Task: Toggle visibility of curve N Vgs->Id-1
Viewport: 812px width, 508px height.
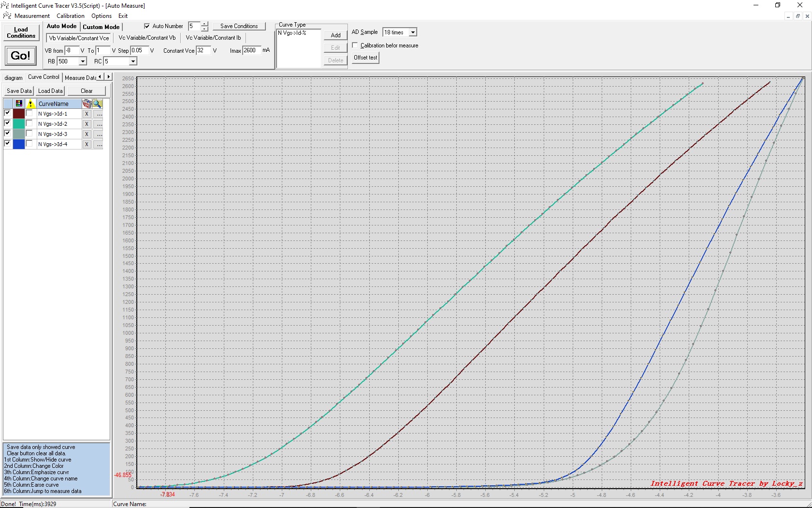Action: click(x=7, y=113)
